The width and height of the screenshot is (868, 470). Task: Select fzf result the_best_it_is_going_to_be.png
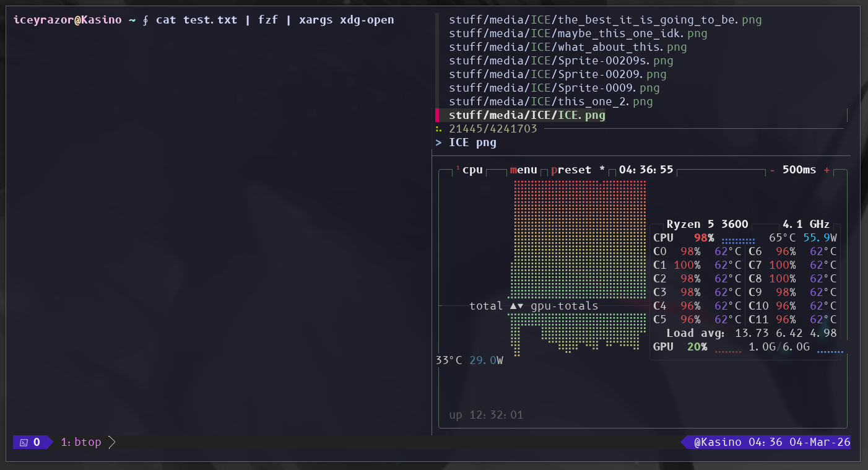tap(605, 20)
